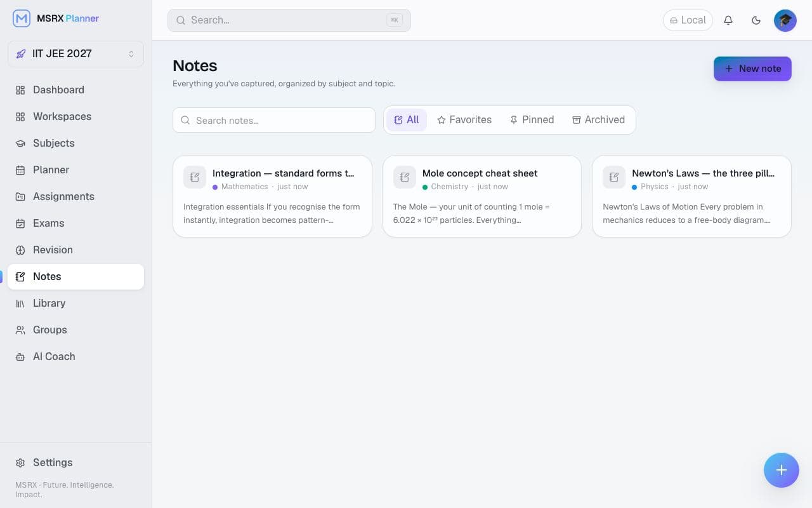Click the green Chemistry subject dot
Image resolution: width=812 pixels, height=508 pixels.
(x=425, y=187)
